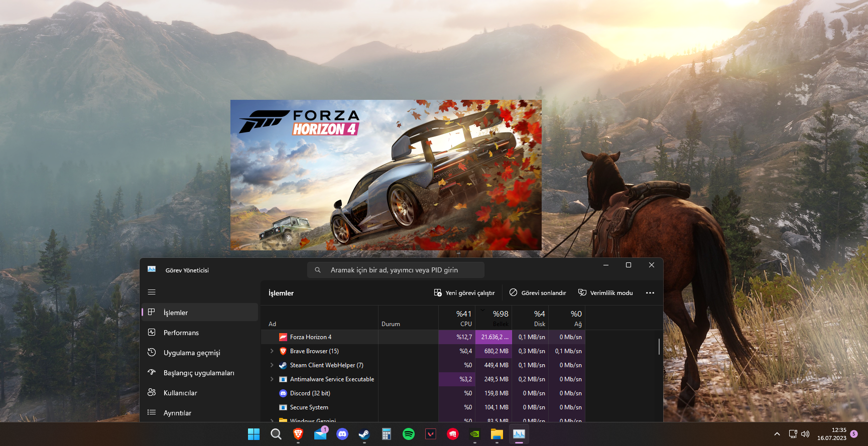This screenshot has height=446, width=868.
Task: Launch Brave browser from the taskbar
Action: (298, 434)
